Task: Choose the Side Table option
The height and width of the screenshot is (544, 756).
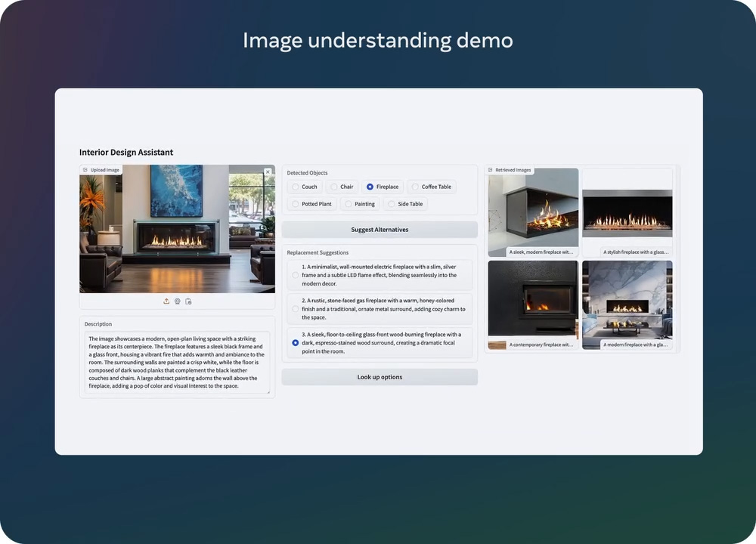Action: click(x=391, y=204)
